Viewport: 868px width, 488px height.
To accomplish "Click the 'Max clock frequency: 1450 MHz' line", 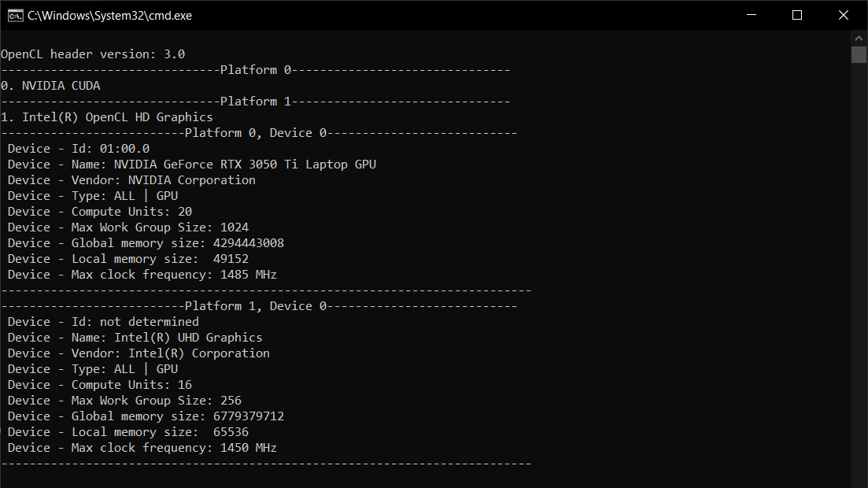I will (x=142, y=448).
